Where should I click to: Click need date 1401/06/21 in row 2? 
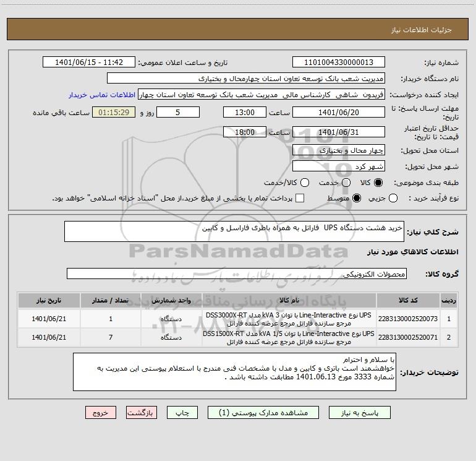pyautogui.click(x=49, y=337)
